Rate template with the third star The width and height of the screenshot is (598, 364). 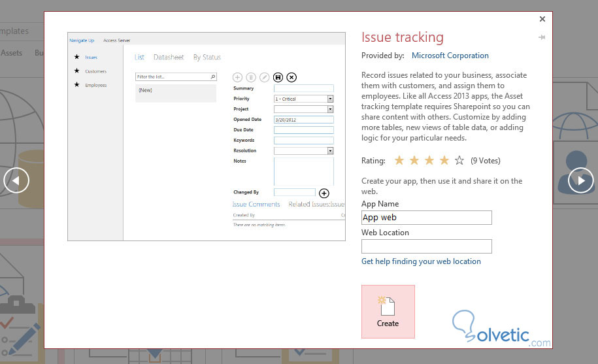429,161
